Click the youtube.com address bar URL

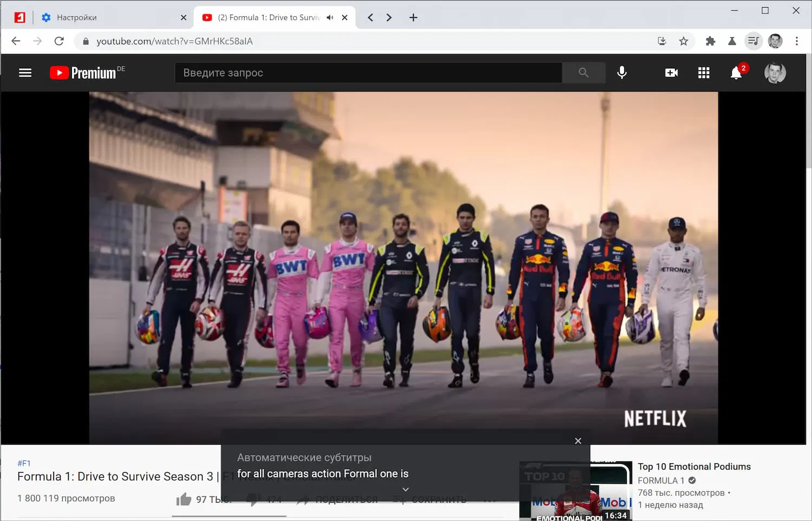[174, 41]
